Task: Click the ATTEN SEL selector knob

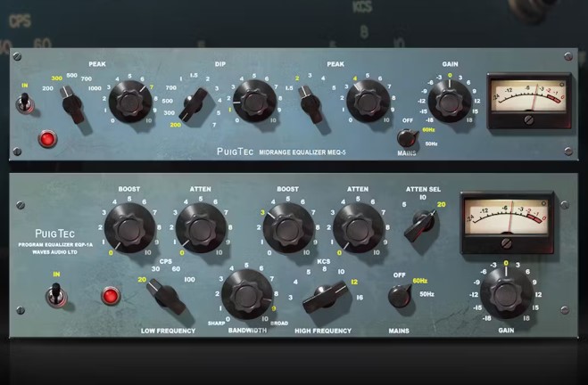Action: [x=421, y=224]
